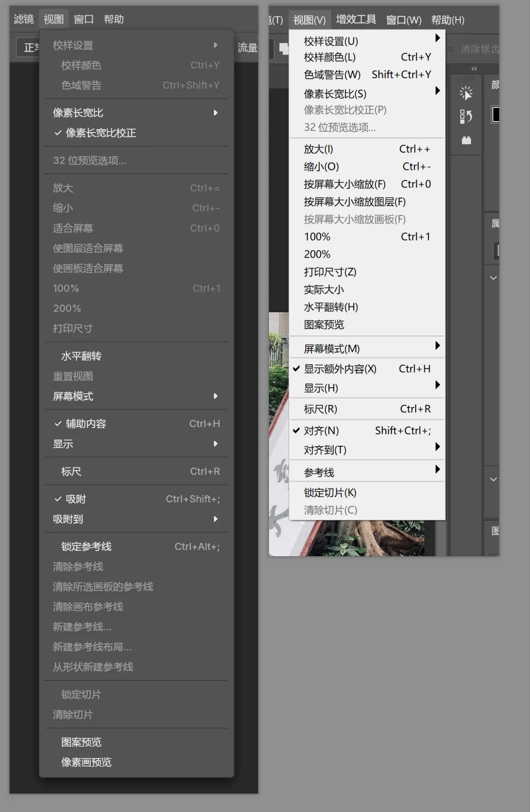The width and height of the screenshot is (530, 812).
Task: Collapse panels with the double-chevron icon
Action: [x=474, y=69]
